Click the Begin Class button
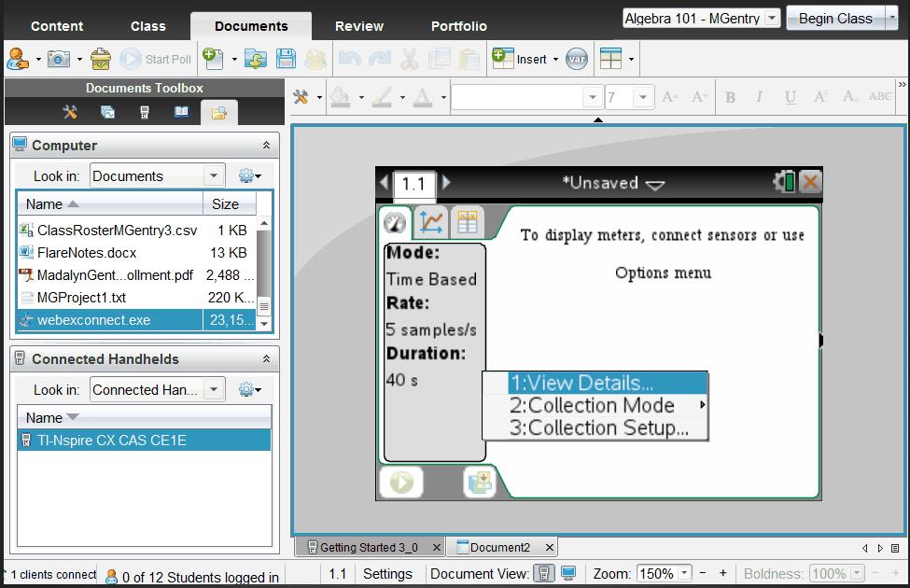 click(x=835, y=19)
